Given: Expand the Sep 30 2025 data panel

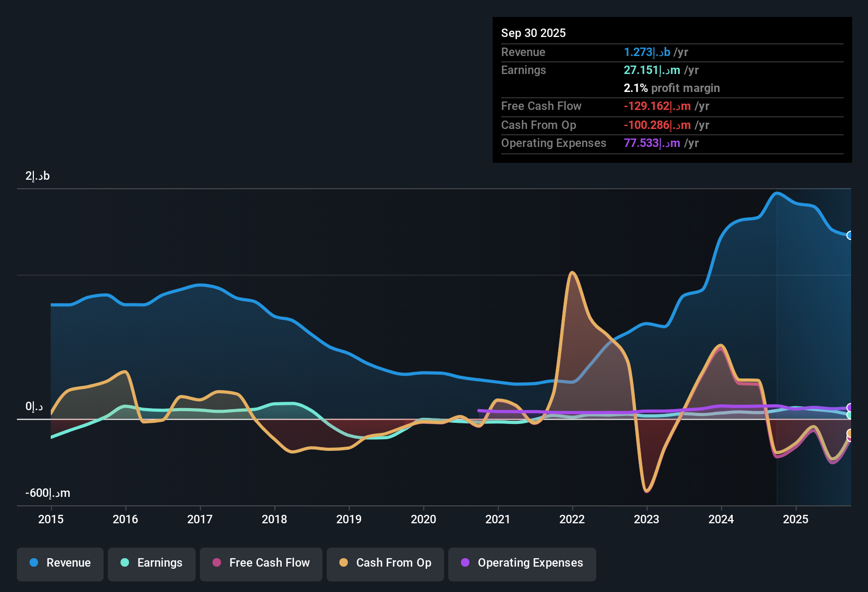Looking at the screenshot, I should [533, 33].
